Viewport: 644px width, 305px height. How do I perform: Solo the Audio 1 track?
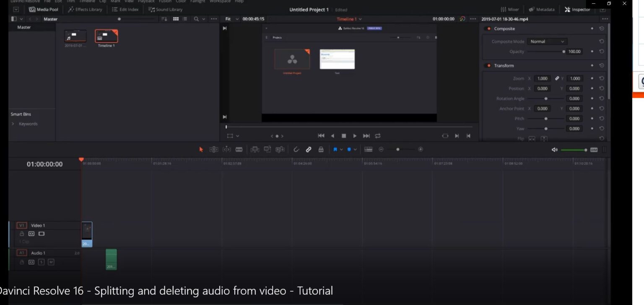(42, 262)
